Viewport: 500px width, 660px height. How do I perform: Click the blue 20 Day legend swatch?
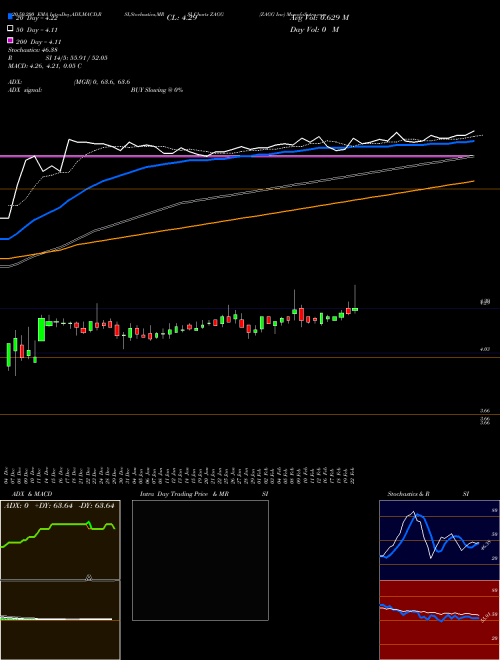point(11,17)
